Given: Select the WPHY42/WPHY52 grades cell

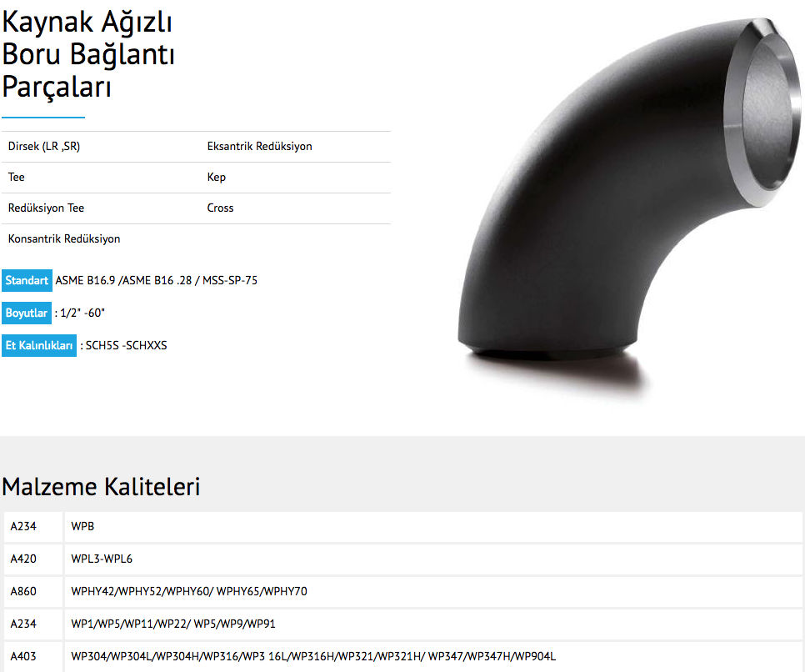Looking at the screenshot, I should [433, 591].
